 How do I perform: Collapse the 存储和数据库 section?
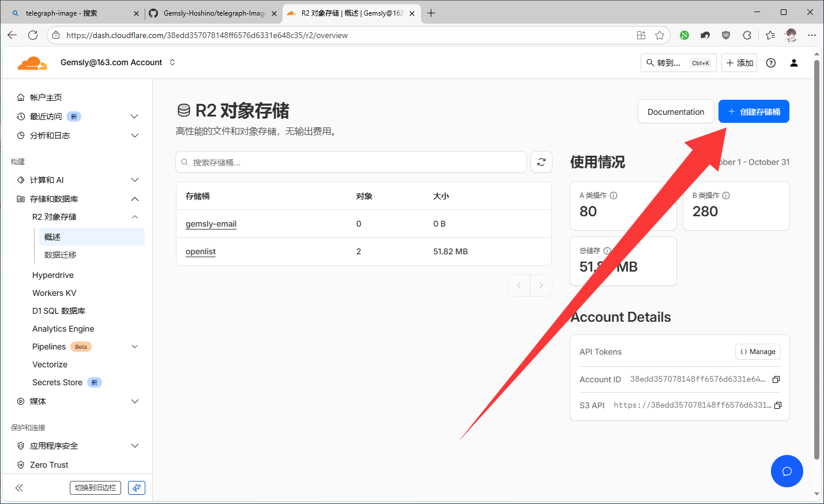tap(134, 199)
